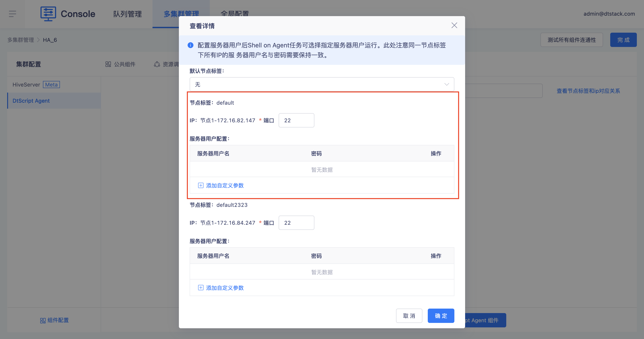Click 确定 button in dialog
The width and height of the screenshot is (644, 339).
point(441,316)
